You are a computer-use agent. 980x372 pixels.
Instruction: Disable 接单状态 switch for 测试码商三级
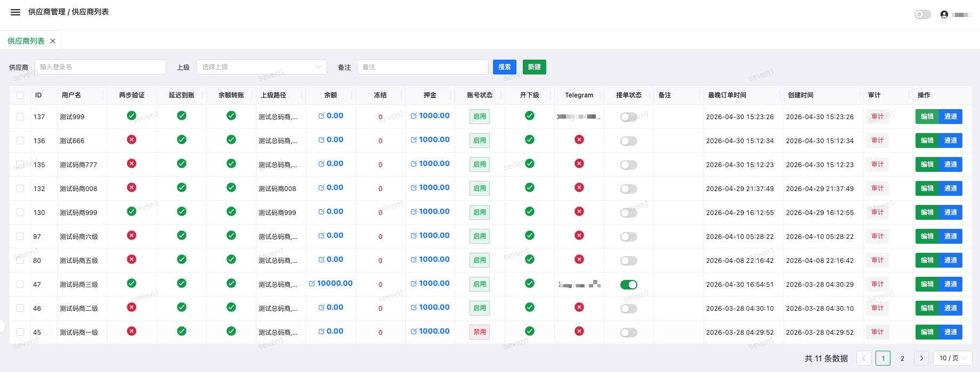(629, 285)
